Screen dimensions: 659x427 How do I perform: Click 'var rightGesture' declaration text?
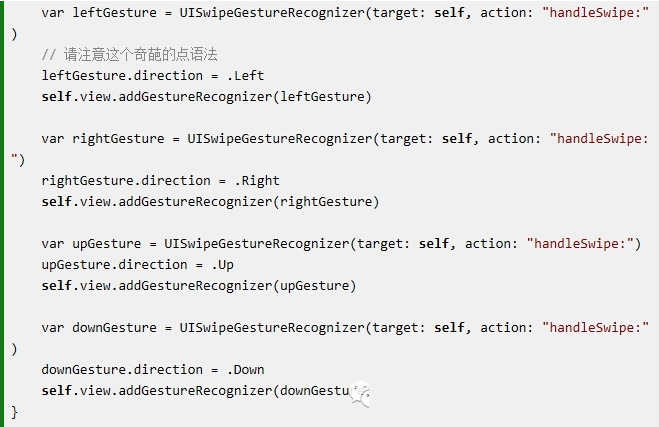[x=103, y=139]
